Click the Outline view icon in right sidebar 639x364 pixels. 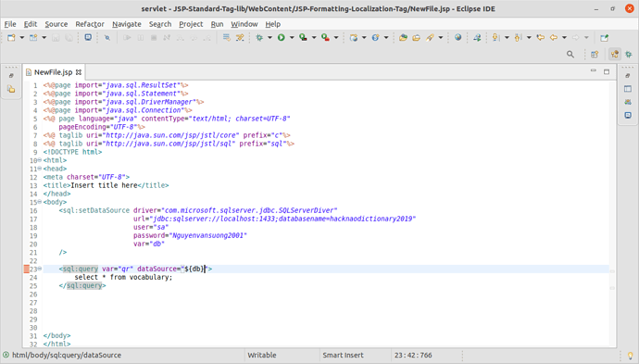(628, 89)
